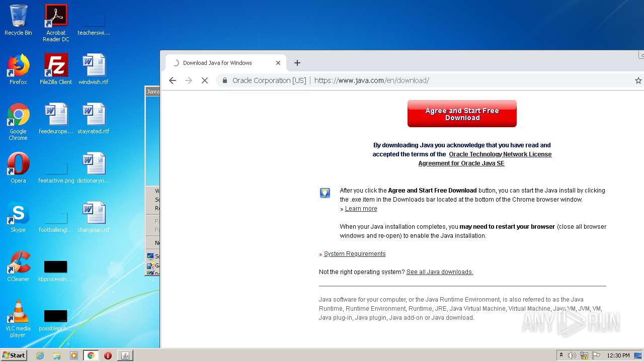The image size is (644, 362).
Task: Open Google Chrome desktop shortcut
Action: pyautogui.click(x=18, y=122)
